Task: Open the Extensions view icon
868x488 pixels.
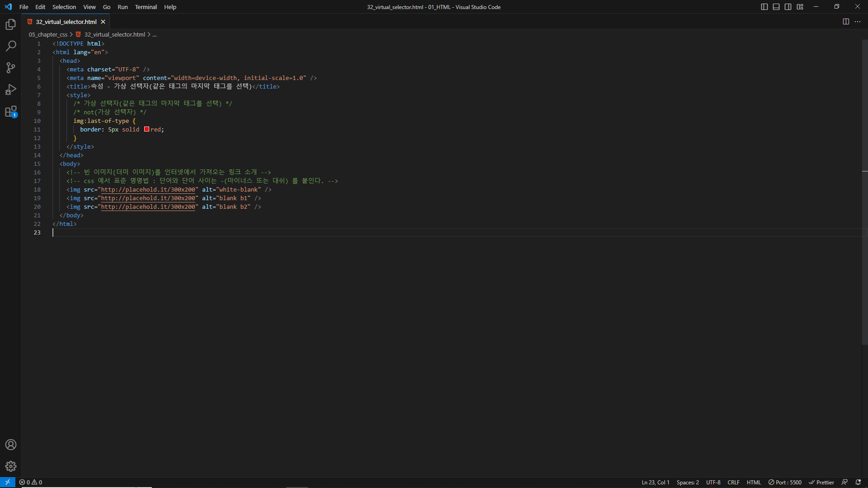Action: 11,111
